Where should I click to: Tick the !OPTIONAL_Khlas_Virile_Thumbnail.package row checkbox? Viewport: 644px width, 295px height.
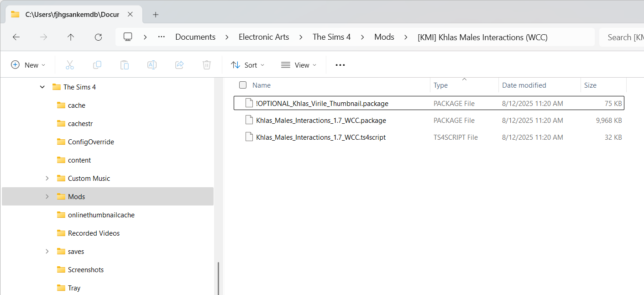click(243, 103)
